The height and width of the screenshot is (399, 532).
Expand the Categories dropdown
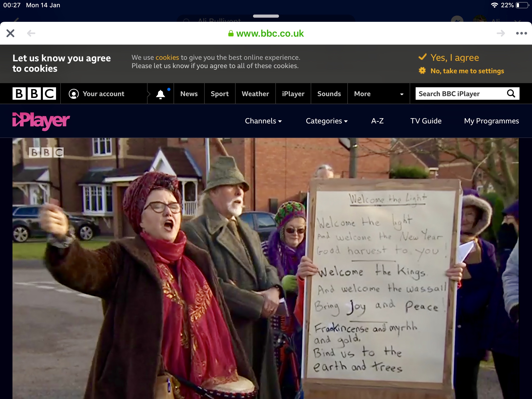[x=327, y=121]
